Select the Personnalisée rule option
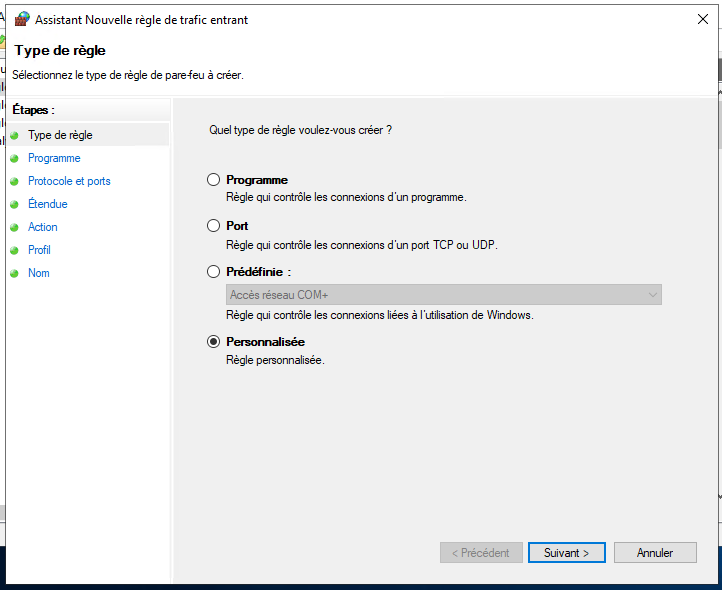 213,342
